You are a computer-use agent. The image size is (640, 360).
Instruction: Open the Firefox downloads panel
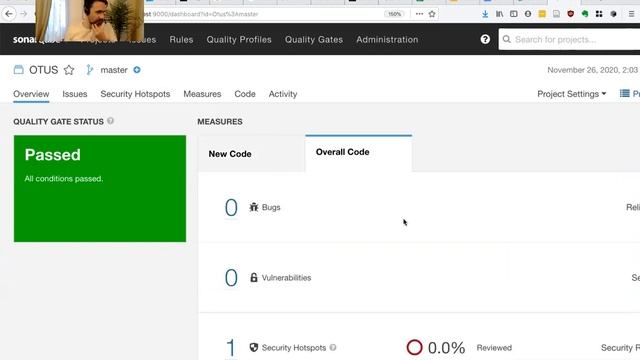tap(485, 14)
